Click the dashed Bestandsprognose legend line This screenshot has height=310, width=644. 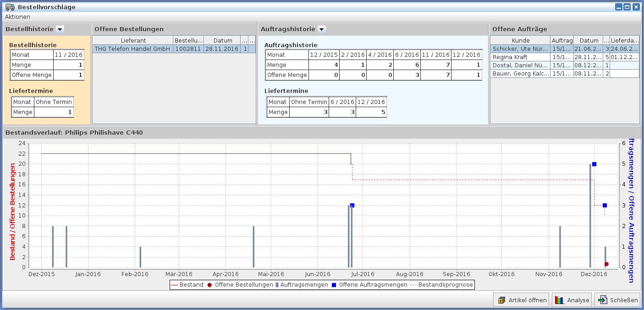pos(413,285)
